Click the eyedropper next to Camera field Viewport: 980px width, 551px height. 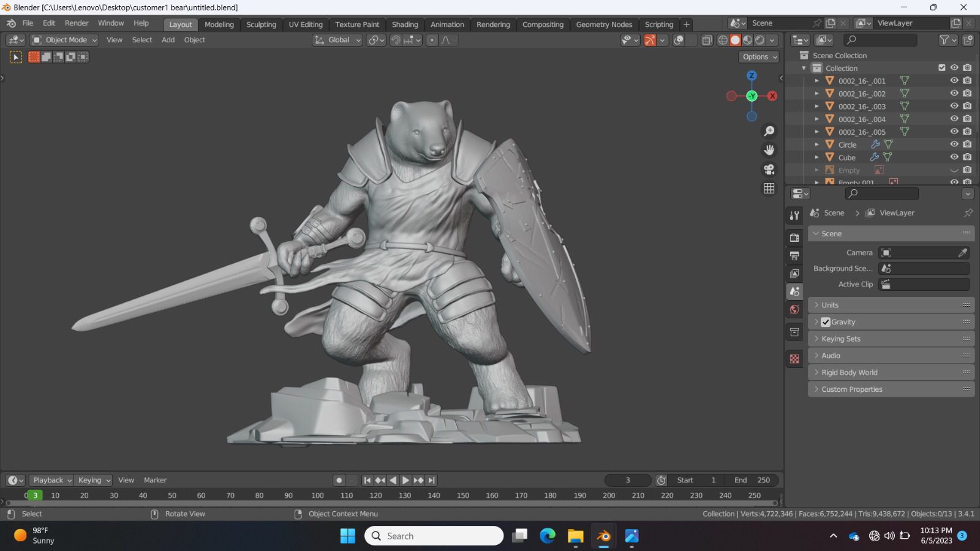coord(963,252)
